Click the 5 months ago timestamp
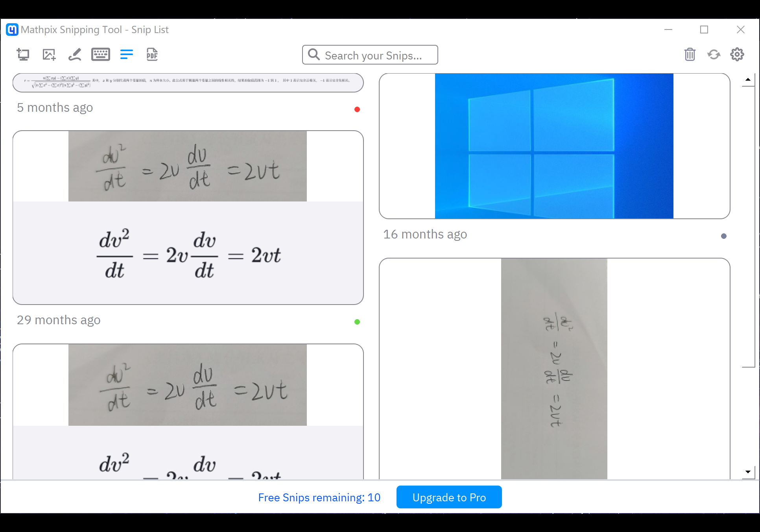Image resolution: width=760 pixels, height=532 pixels. point(55,107)
